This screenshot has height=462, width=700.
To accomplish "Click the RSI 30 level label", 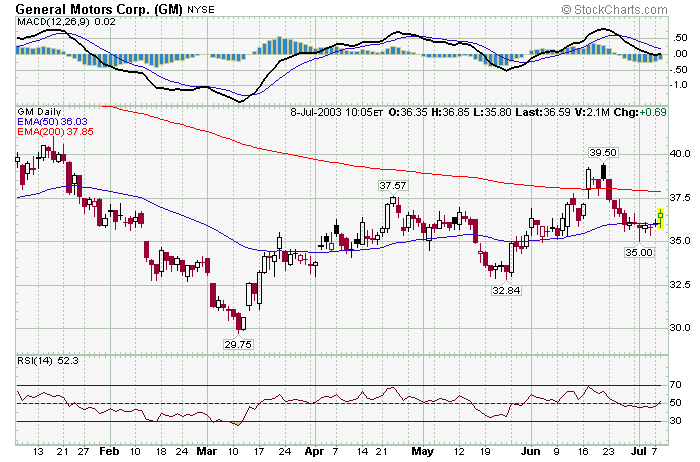I will pos(676,420).
